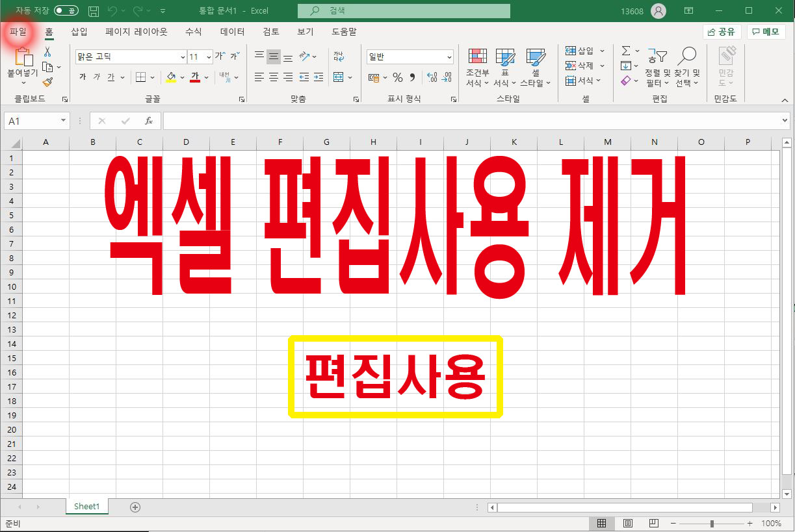Collapse the ribbon with the chevron
The image size is (795, 532).
click(785, 100)
